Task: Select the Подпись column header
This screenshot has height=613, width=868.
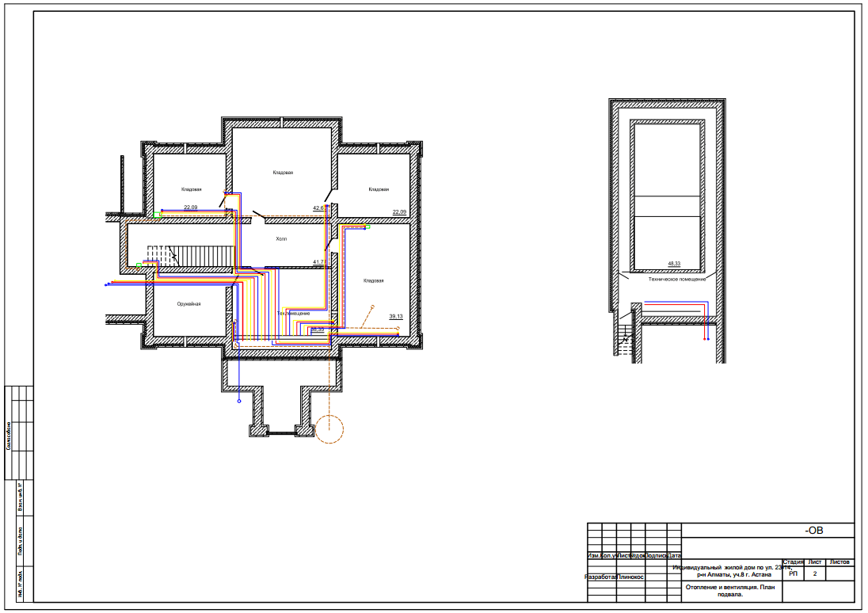Action: [657, 556]
